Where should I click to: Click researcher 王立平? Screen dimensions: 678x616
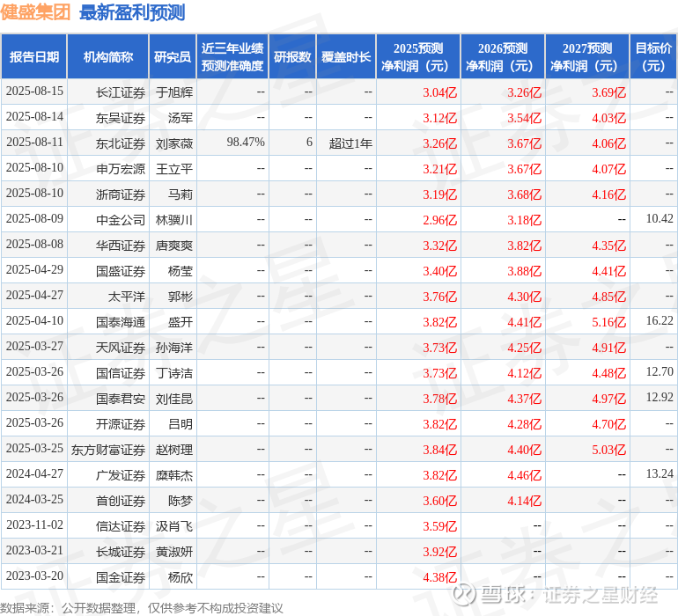click(174, 169)
